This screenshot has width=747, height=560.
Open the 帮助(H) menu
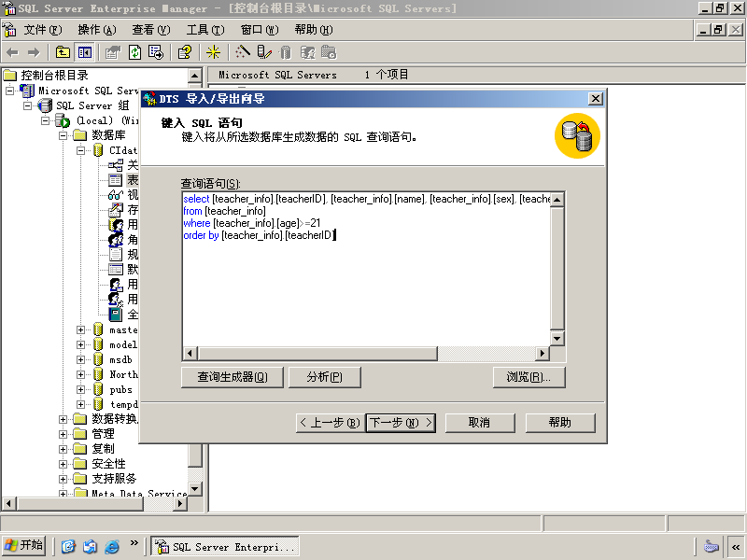pyautogui.click(x=314, y=30)
